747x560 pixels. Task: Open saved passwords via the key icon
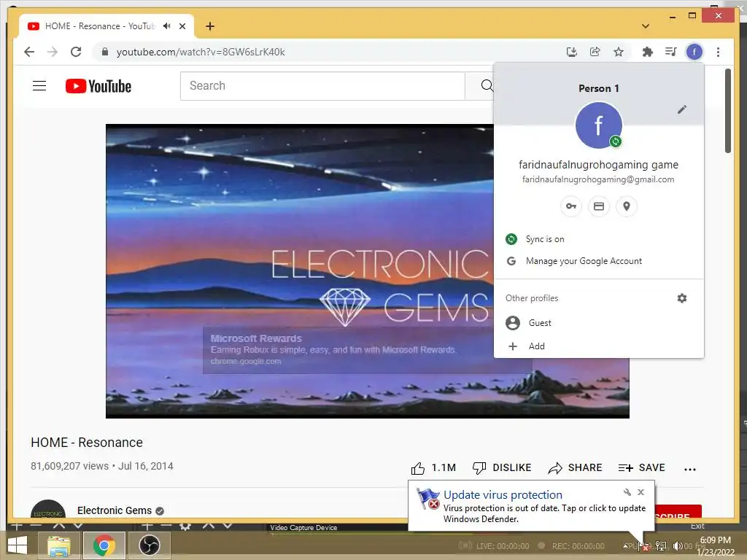(570, 206)
